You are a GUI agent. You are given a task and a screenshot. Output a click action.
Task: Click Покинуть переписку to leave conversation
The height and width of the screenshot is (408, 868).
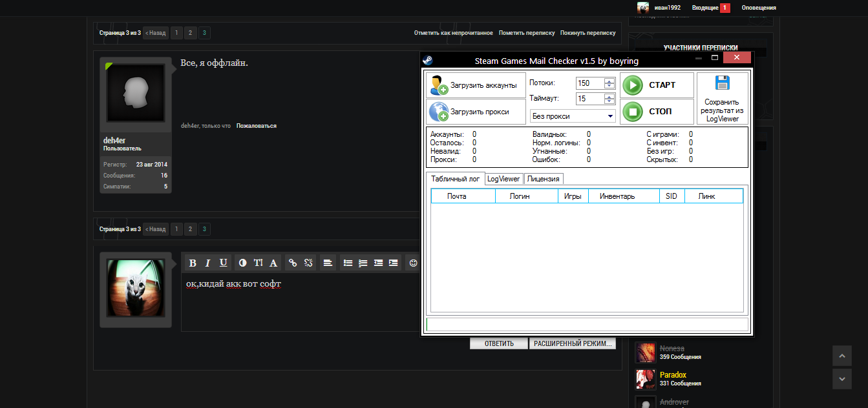(588, 33)
